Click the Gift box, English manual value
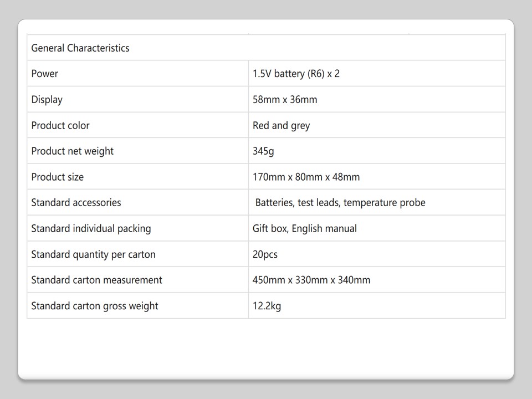Screen dimensions: 532x399 (x=305, y=228)
